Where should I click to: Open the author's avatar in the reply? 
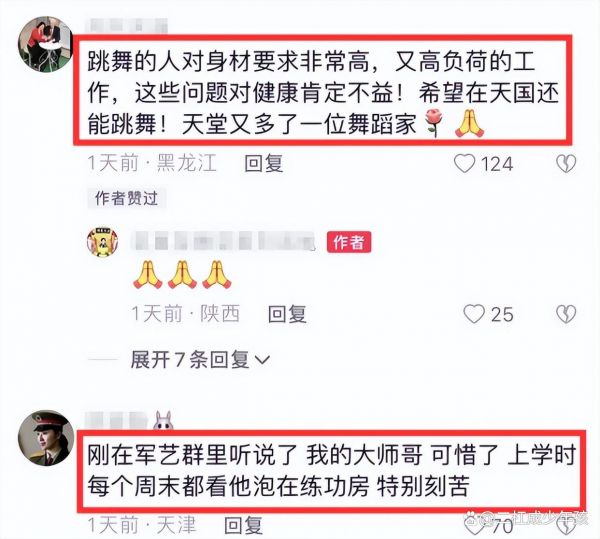point(102,242)
